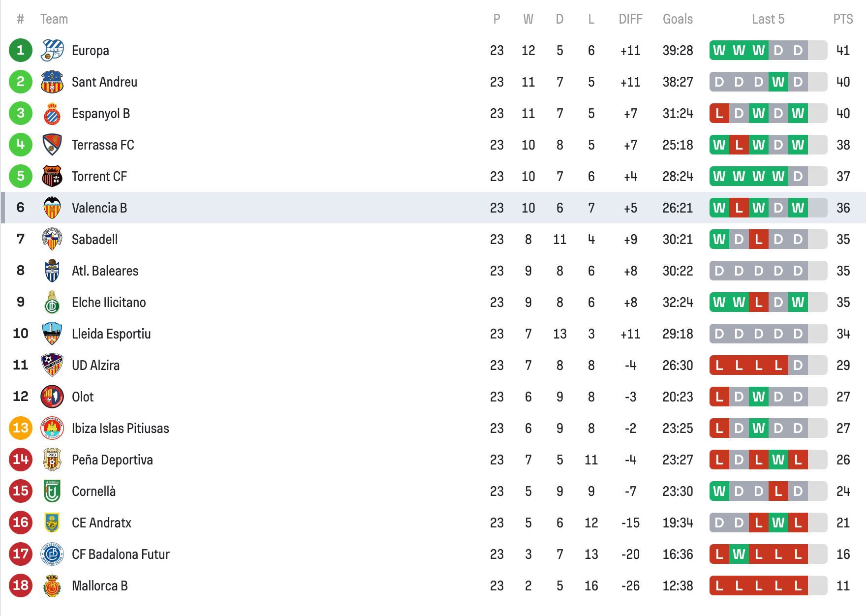This screenshot has width=866, height=616.
Task: Click the Sabadell club emblem
Action: (53, 239)
